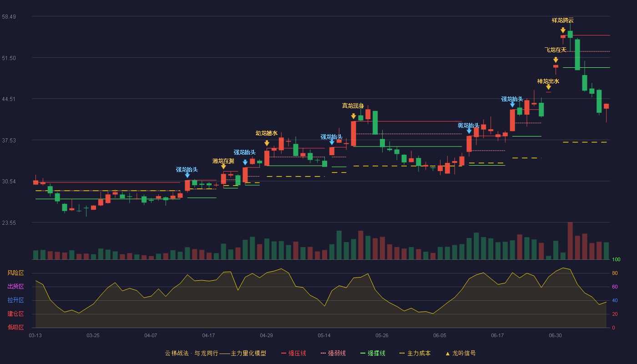Select the 祥龙腾云 signal label

563,20
